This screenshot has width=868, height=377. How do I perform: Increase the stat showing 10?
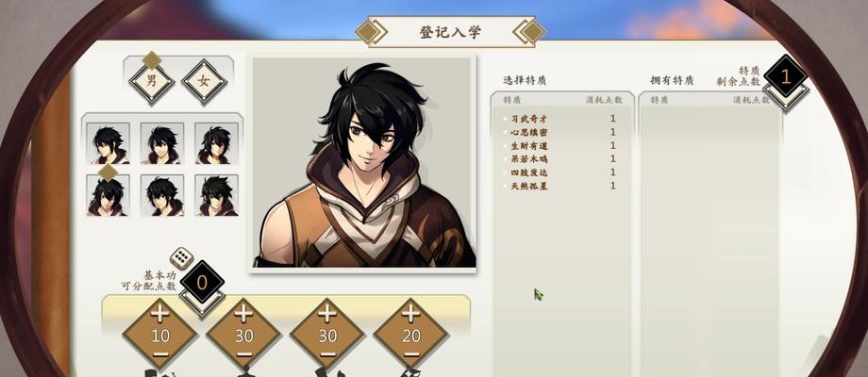coord(160,314)
